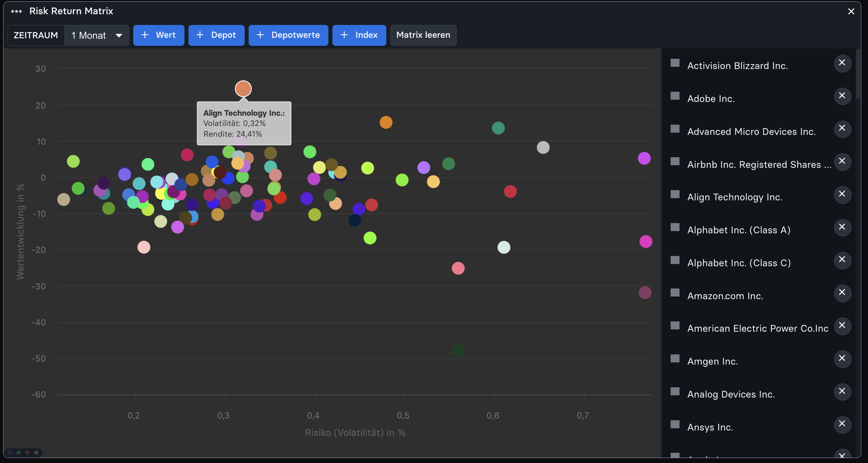The height and width of the screenshot is (463, 868).
Task: Remove Amazon.com Inc. via X icon
Action: (x=842, y=293)
